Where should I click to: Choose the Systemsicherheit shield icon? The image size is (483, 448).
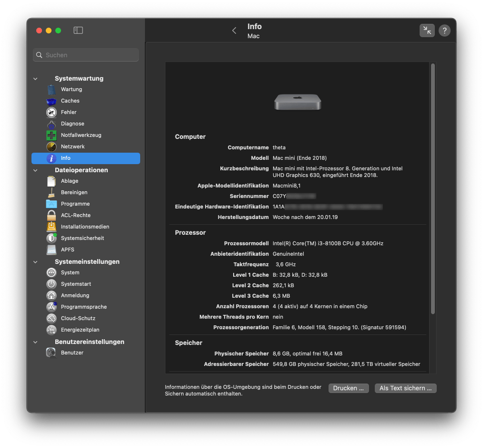(51, 238)
